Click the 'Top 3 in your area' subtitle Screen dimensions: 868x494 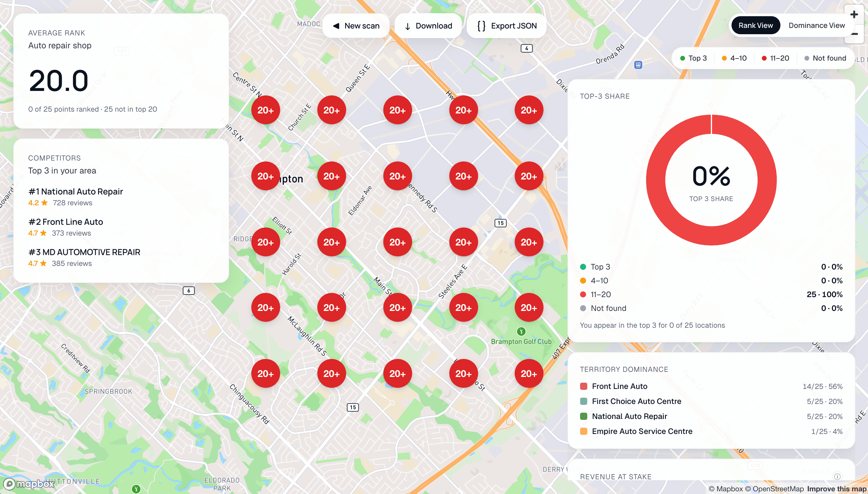(x=62, y=171)
